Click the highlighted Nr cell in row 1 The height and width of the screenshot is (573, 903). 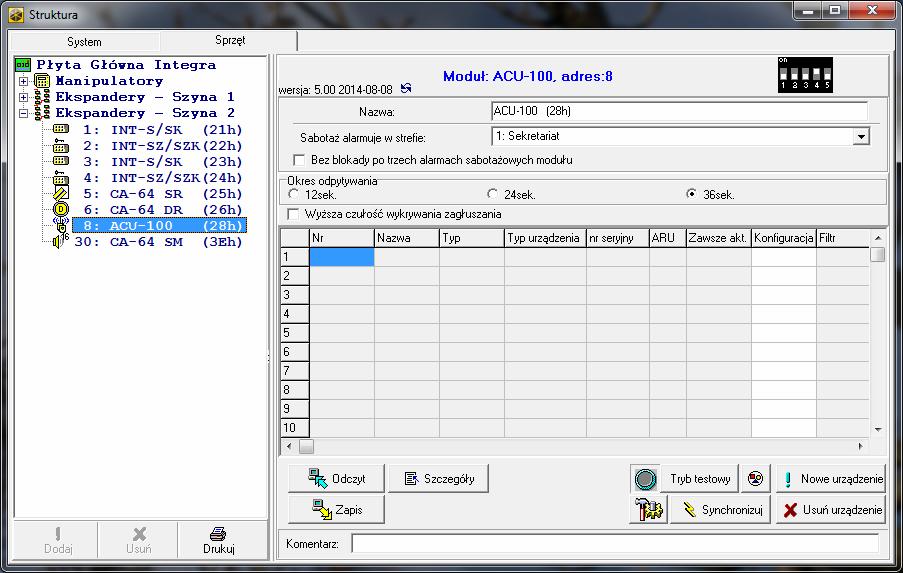point(342,257)
